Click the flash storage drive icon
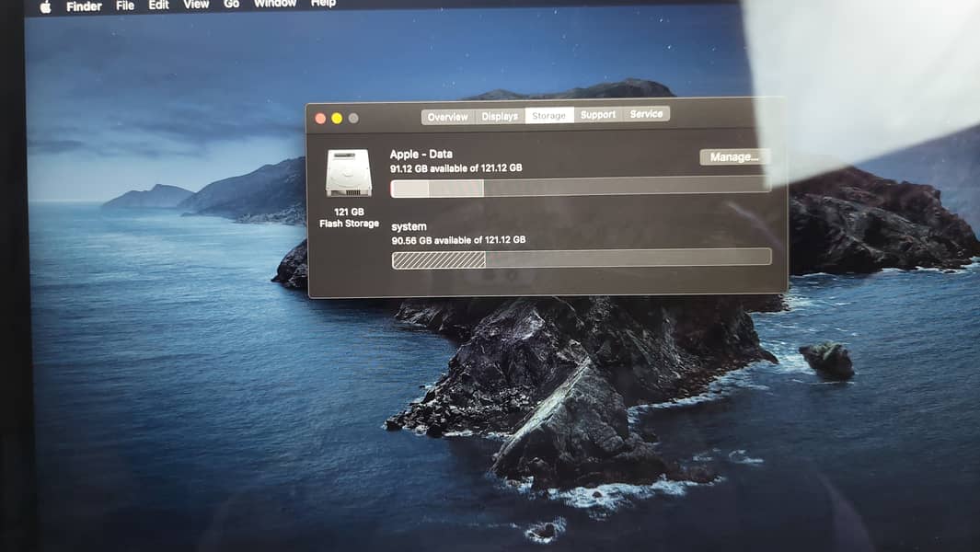The height and width of the screenshot is (552, 980). (349, 173)
